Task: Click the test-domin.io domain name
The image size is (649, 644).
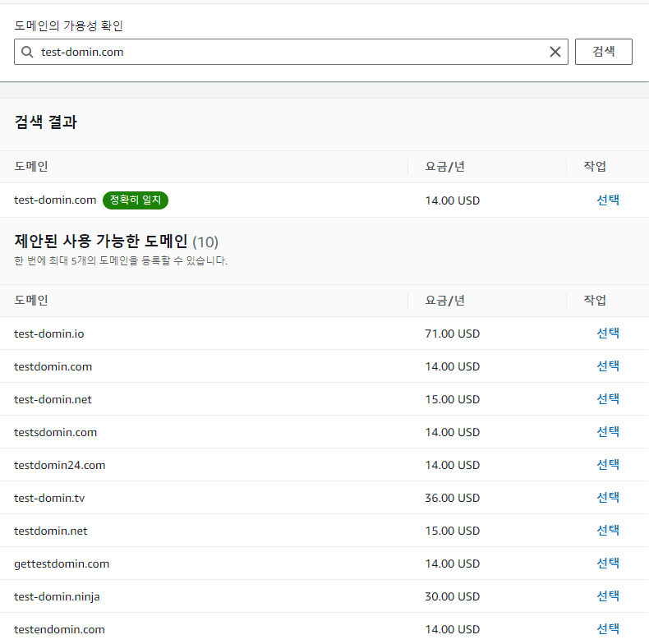Action: coord(48,333)
